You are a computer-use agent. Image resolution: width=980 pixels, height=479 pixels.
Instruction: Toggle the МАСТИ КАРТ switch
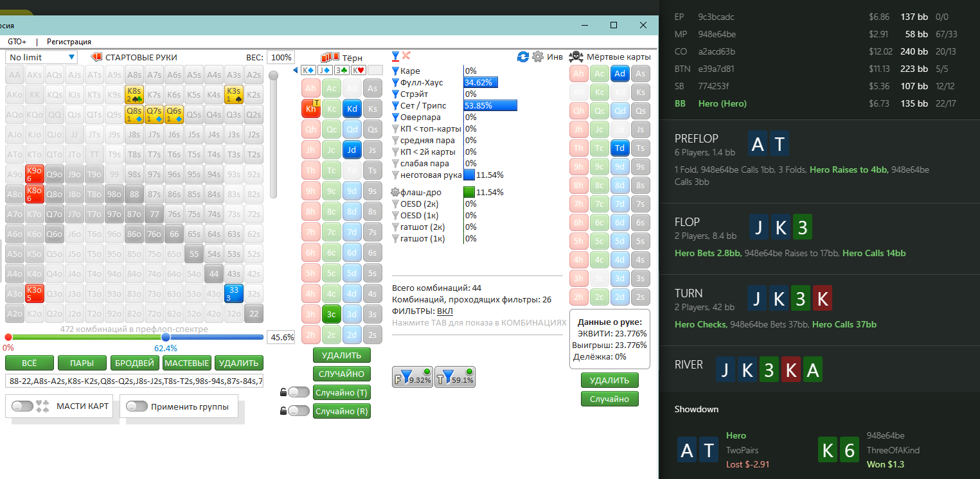(x=22, y=406)
